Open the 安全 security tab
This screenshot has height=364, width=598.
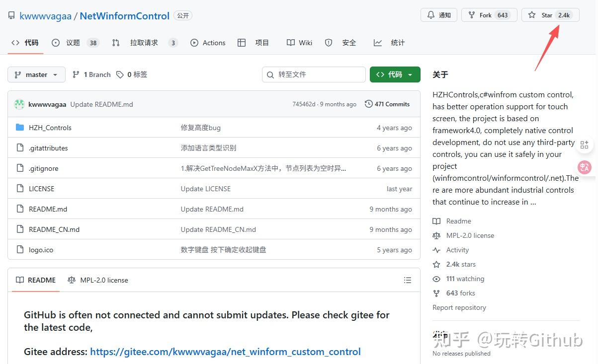click(x=341, y=43)
